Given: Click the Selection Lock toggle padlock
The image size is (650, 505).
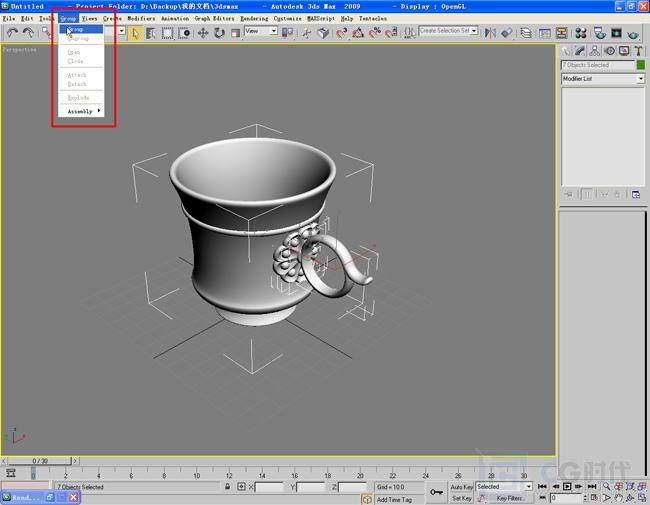Looking at the screenshot, I should [227, 487].
